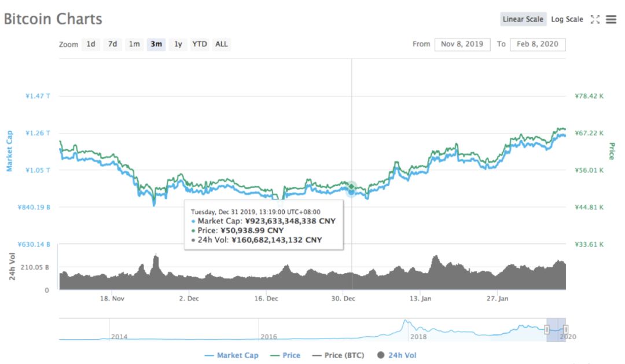Click the ¥840.19 B market cap label

[x=34, y=207]
